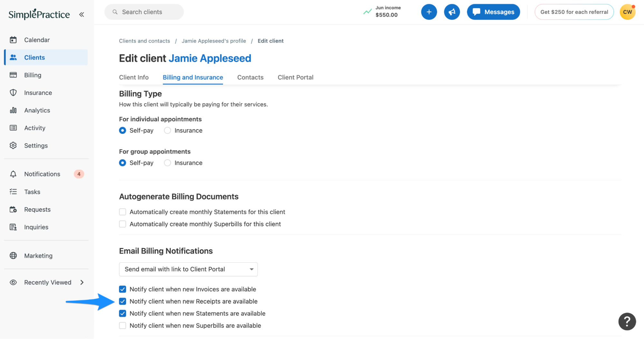Click the Search magnifier icon
Image resolution: width=644 pixels, height=339 pixels.
point(115,12)
